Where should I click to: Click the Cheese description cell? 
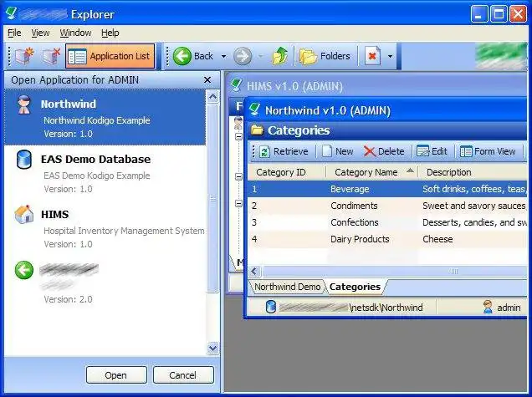point(437,239)
